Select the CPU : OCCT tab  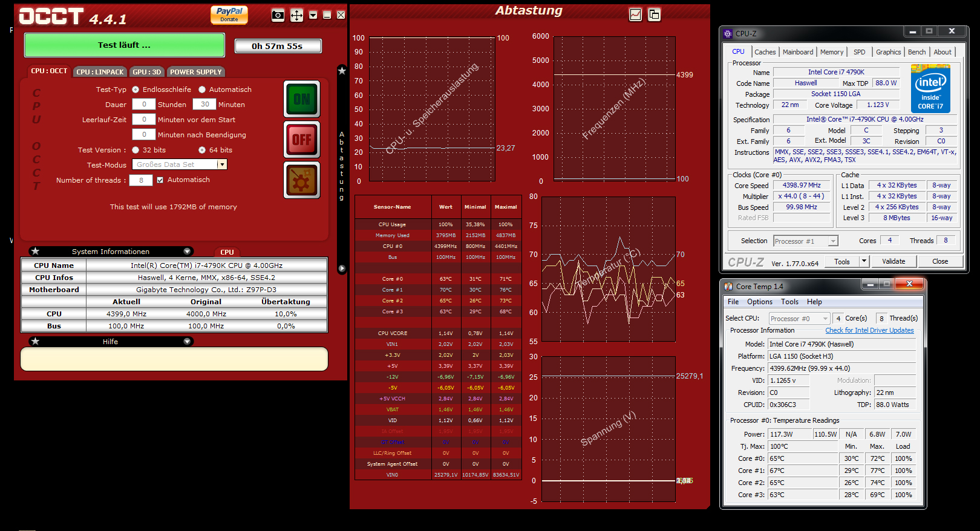click(x=49, y=71)
